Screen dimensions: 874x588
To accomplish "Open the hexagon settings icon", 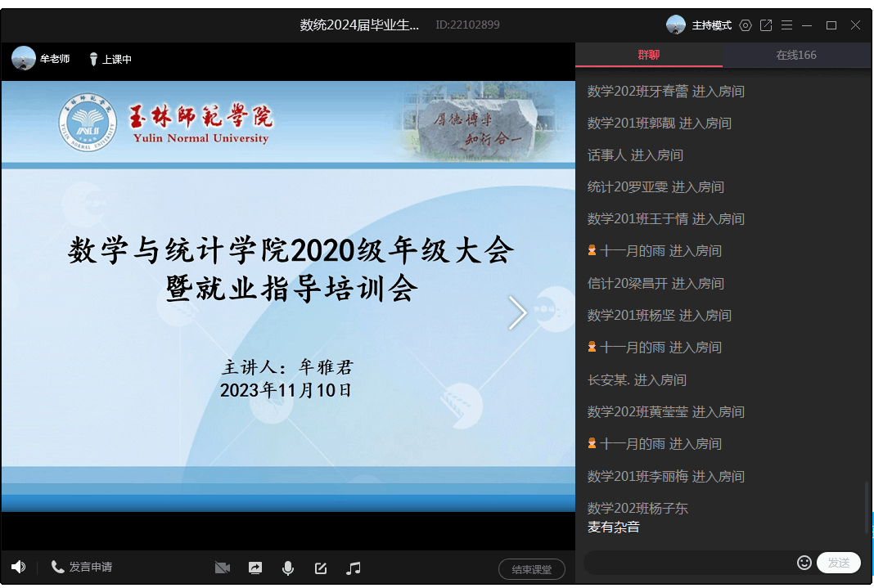I will click(745, 25).
